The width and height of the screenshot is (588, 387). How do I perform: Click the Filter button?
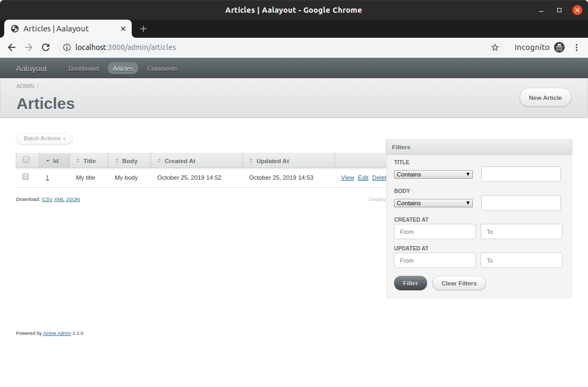click(x=410, y=283)
